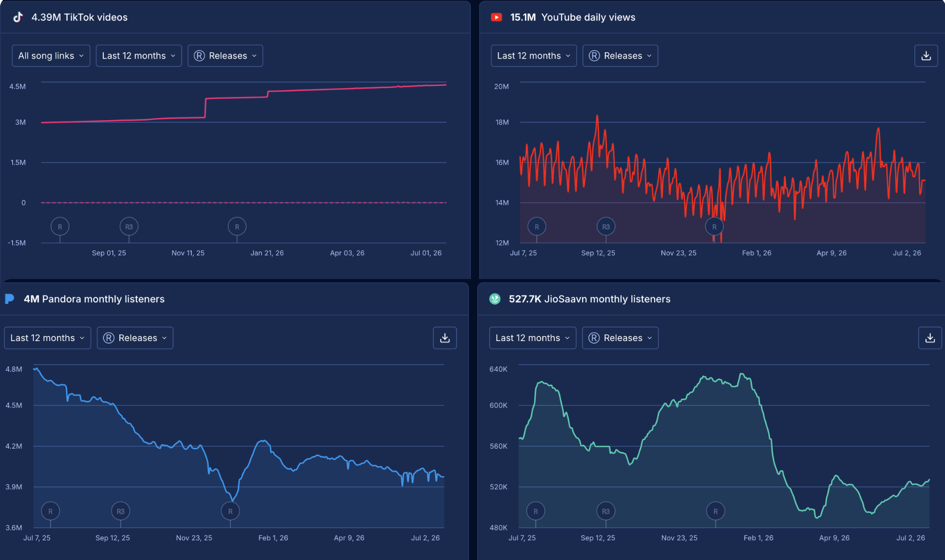945x560 pixels.
Task: Click the 527.7K JioSaavn monthly listeners heading
Action: pos(589,299)
